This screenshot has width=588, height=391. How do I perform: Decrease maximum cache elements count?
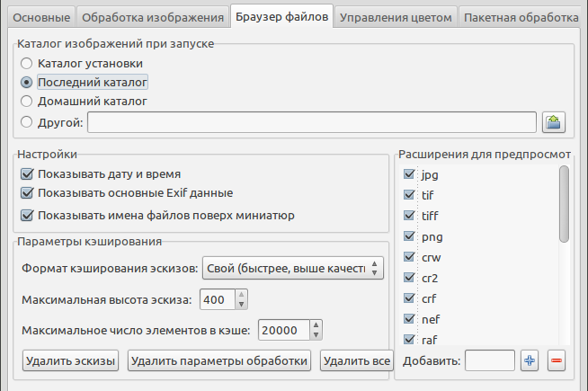[316, 334]
